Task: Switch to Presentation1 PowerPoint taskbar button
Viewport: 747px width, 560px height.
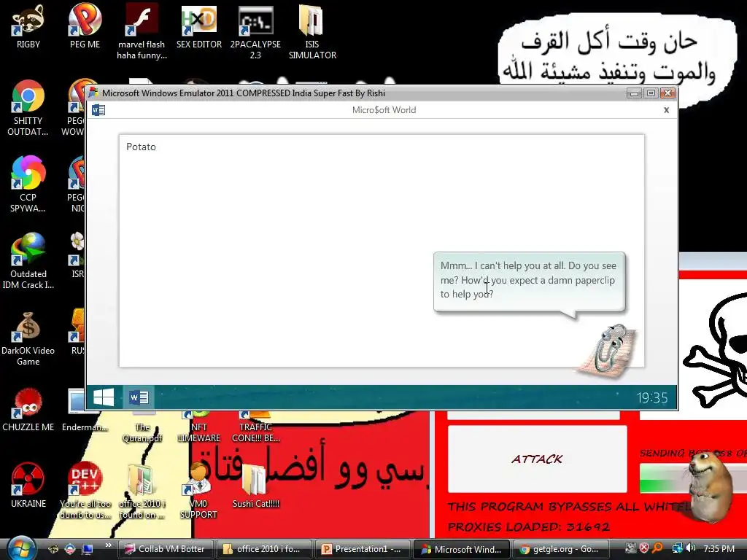Action: tap(362, 549)
